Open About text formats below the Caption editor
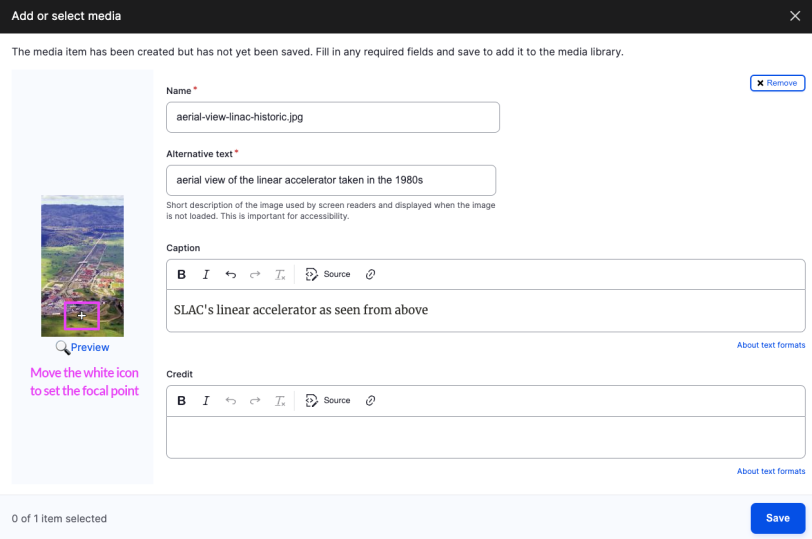Viewport: 812px width, 539px height. click(x=771, y=345)
